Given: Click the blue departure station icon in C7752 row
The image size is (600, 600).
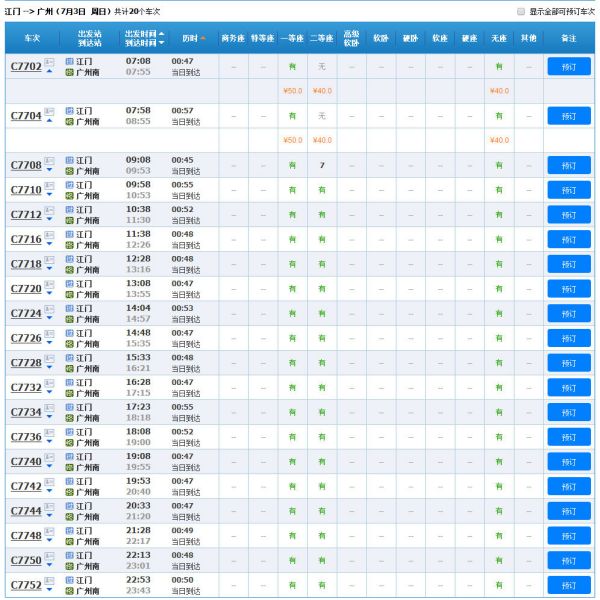Looking at the screenshot, I should click(69, 580).
